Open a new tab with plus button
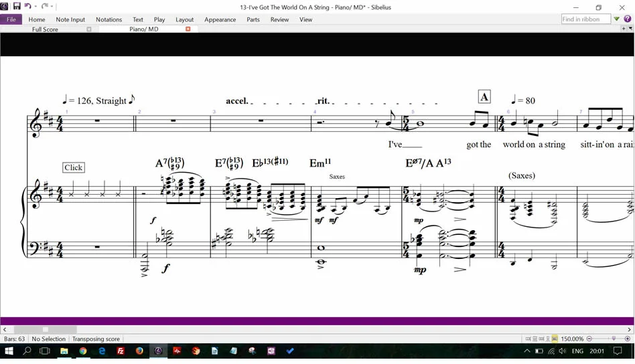The height and width of the screenshot is (364, 635). click(x=624, y=29)
